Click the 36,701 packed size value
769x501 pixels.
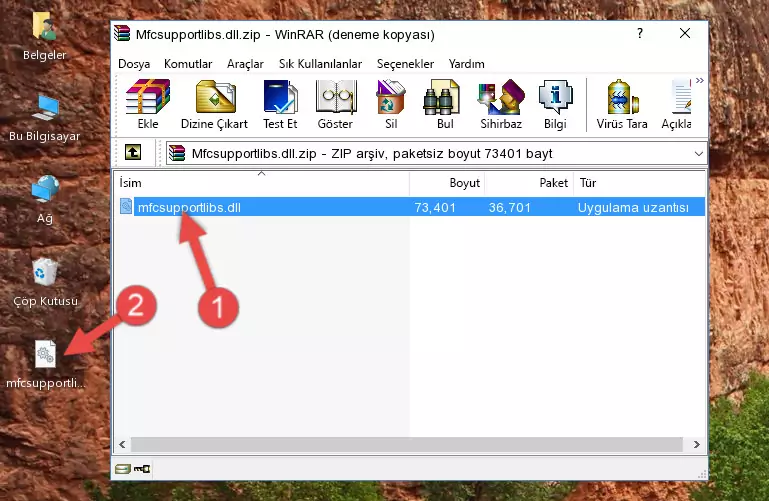tap(510, 207)
